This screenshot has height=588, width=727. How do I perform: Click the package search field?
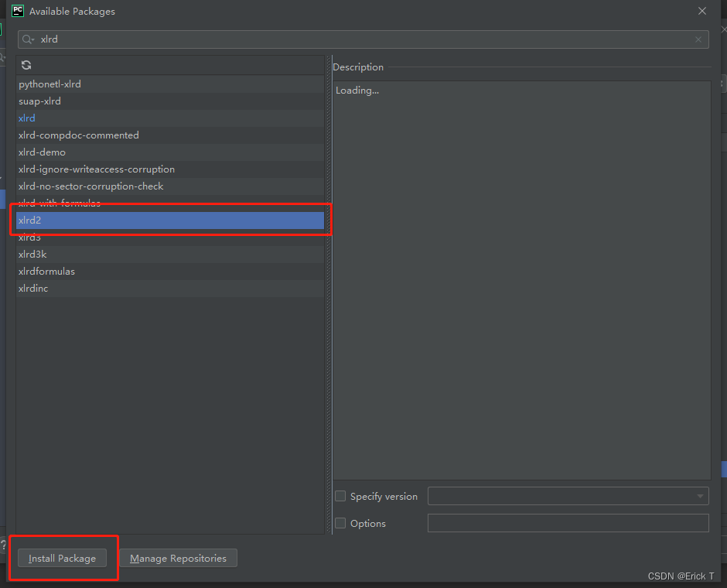point(363,39)
